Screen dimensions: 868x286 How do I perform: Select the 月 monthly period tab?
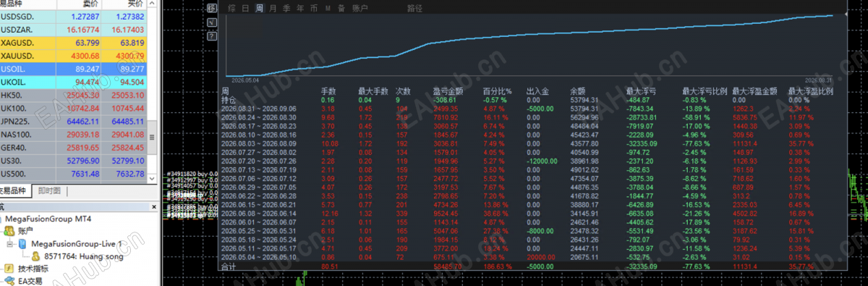[273, 9]
